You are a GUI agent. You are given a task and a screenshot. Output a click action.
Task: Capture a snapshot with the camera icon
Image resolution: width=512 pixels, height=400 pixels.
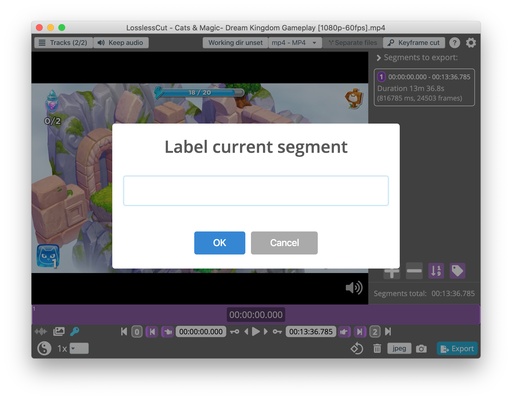(421, 349)
